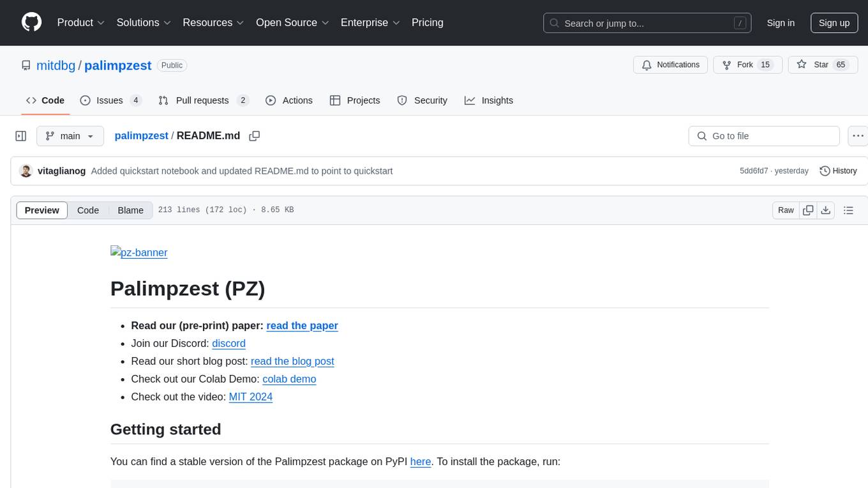The height and width of the screenshot is (488, 868).
Task: Open vitaglianog's avatar
Action: pyautogui.click(x=26, y=171)
